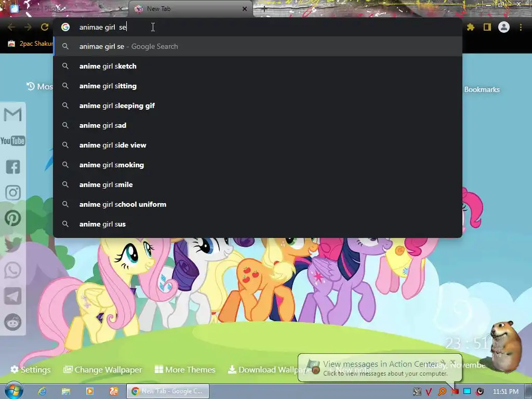This screenshot has width=532, height=399.
Task: Open Most Visited link on page
Action: [x=39, y=87]
